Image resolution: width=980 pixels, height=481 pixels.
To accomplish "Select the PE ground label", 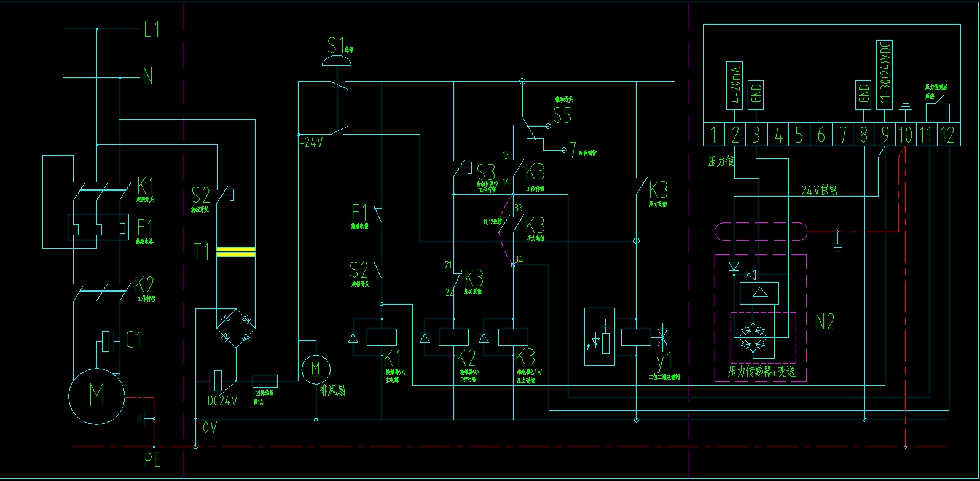I will 153,460.
